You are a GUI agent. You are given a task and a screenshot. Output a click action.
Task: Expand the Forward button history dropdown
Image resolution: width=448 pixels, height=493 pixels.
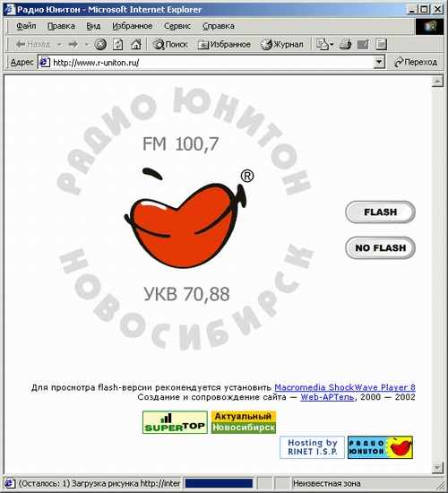point(86,45)
